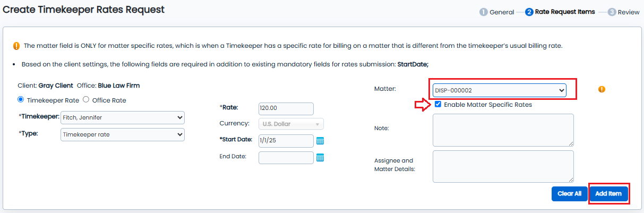Focus the Start Date text field
644x213 pixels.
pyautogui.click(x=286, y=141)
